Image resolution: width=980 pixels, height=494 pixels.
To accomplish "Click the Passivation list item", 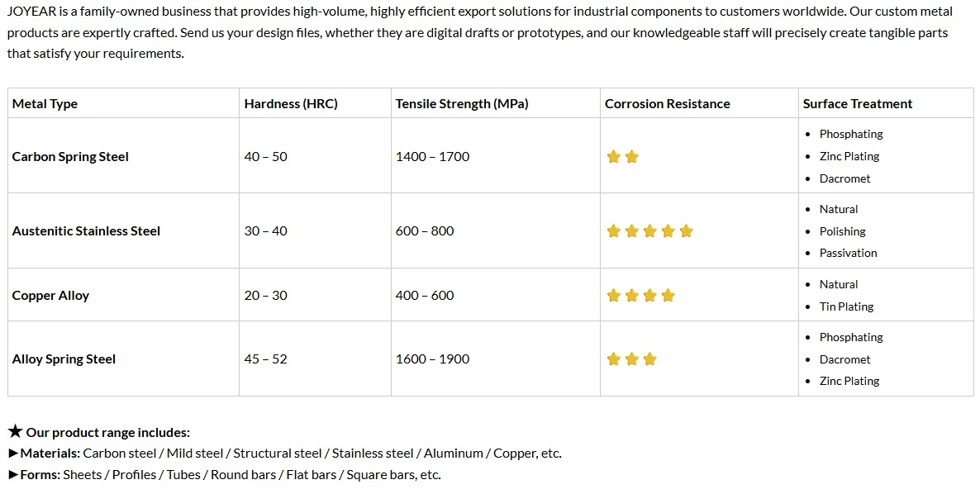I will [848, 253].
